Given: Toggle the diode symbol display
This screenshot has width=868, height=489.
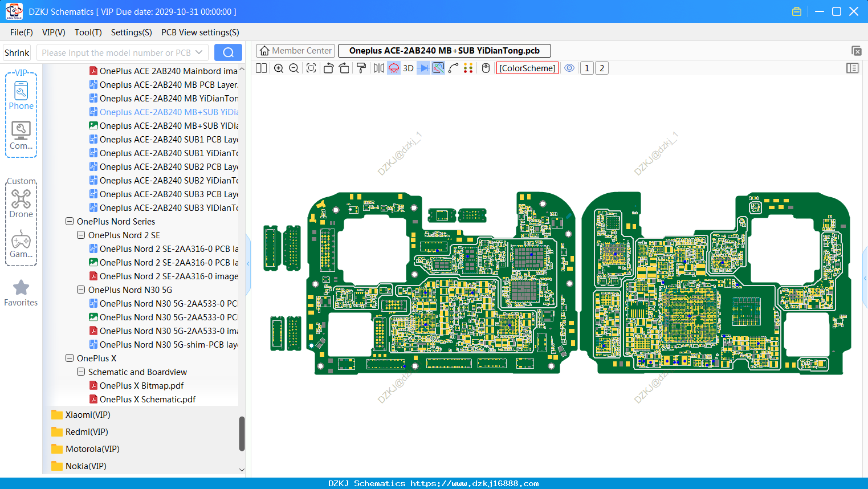Looking at the screenshot, I should pyautogui.click(x=423, y=68).
